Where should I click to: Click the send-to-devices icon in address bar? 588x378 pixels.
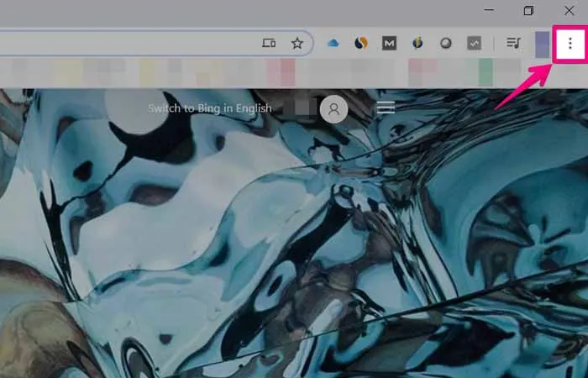click(x=269, y=43)
